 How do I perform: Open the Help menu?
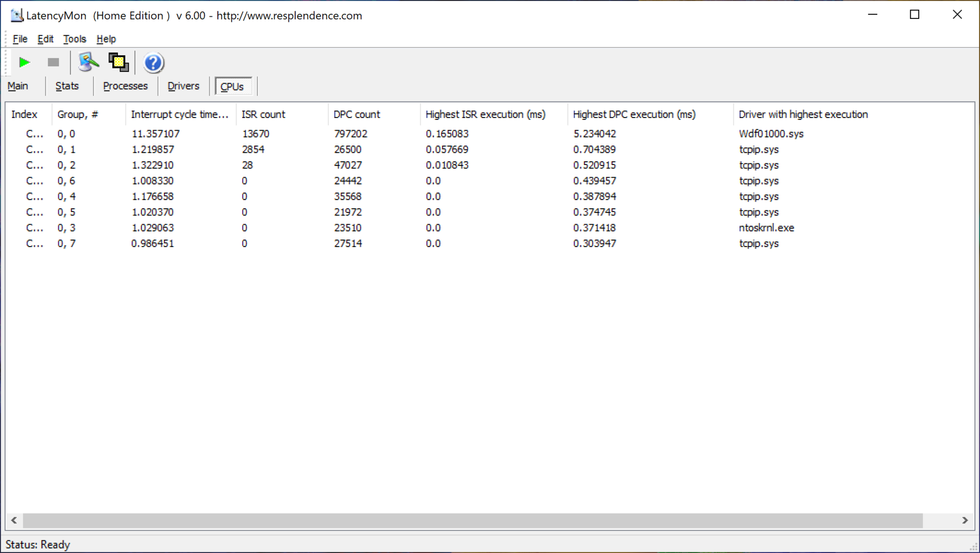coord(106,39)
